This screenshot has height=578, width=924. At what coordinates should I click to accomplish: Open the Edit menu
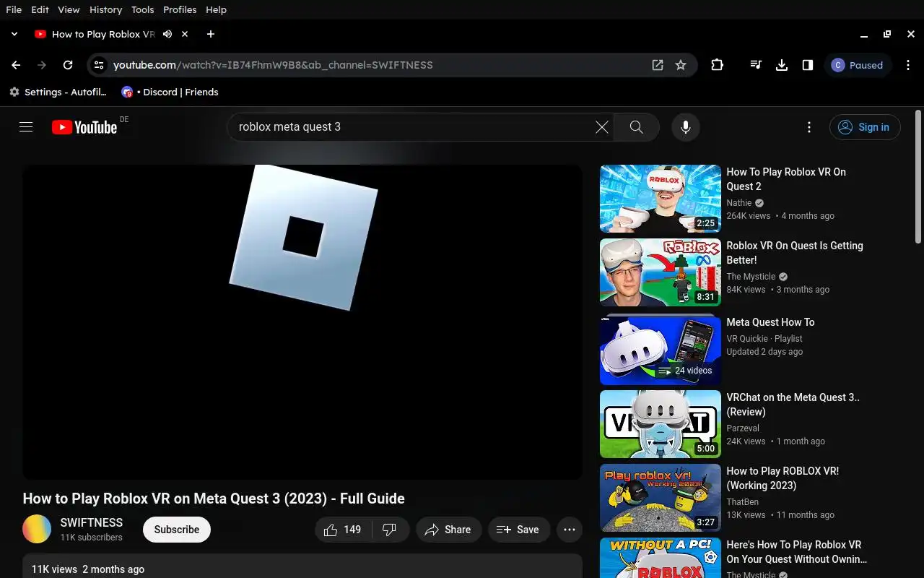[40, 9]
